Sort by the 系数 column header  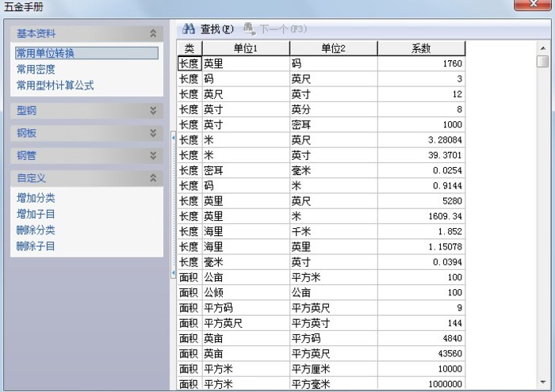click(x=421, y=48)
